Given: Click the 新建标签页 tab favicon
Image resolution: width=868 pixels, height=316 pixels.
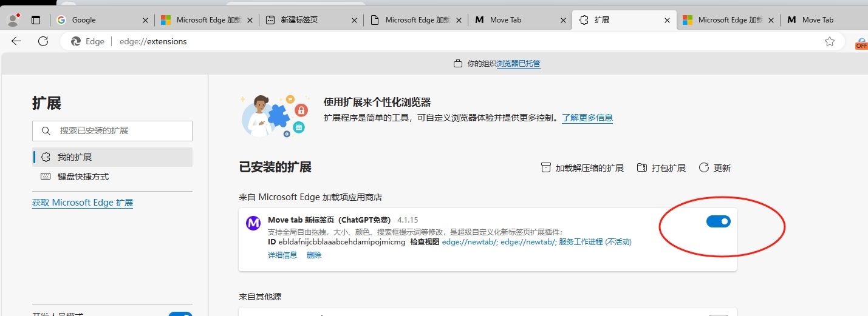Looking at the screenshot, I should tap(270, 20).
